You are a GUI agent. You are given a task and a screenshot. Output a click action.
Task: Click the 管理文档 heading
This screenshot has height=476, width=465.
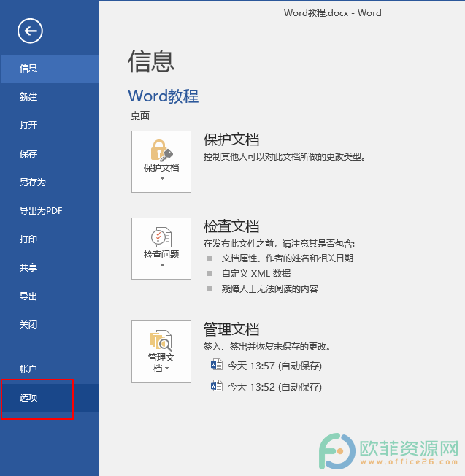[231, 330]
